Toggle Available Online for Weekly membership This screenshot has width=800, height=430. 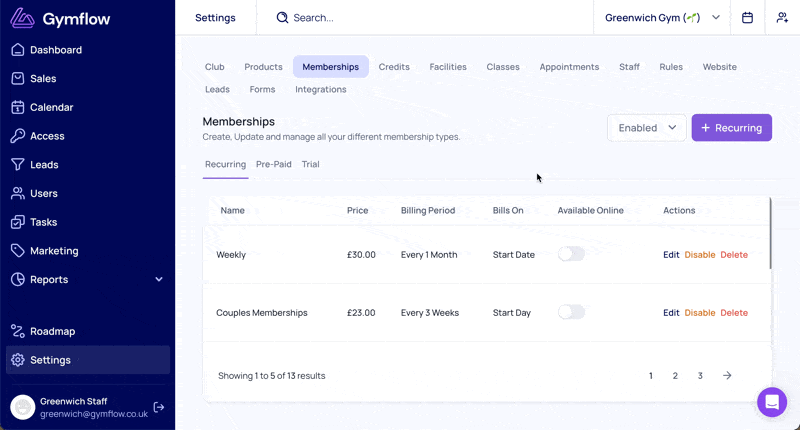tap(571, 254)
